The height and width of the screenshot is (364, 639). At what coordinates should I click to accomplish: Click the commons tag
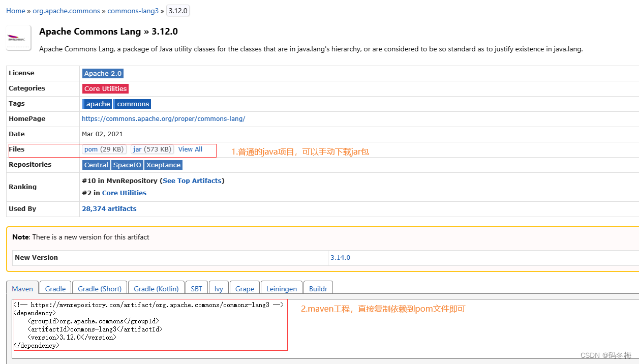[133, 104]
